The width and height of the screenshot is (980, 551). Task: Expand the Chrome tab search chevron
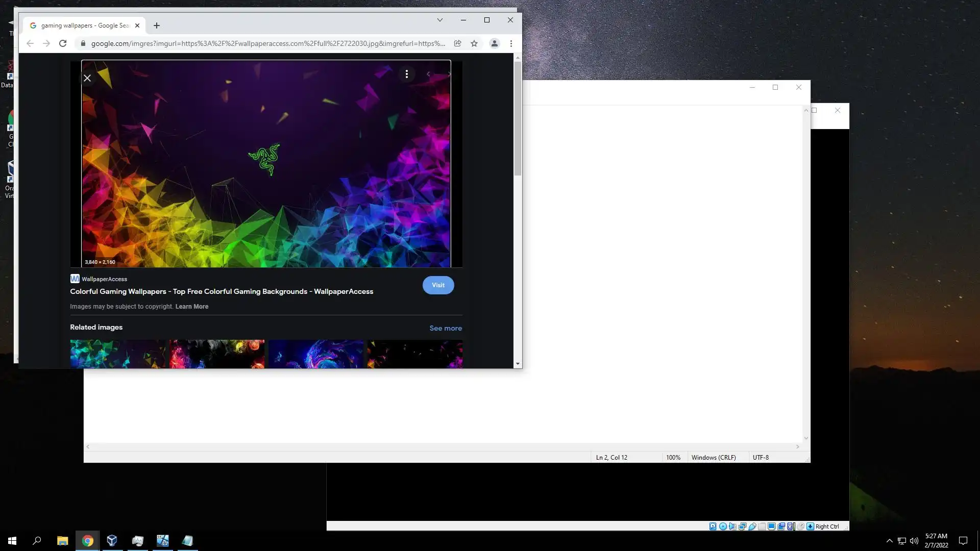(x=439, y=20)
